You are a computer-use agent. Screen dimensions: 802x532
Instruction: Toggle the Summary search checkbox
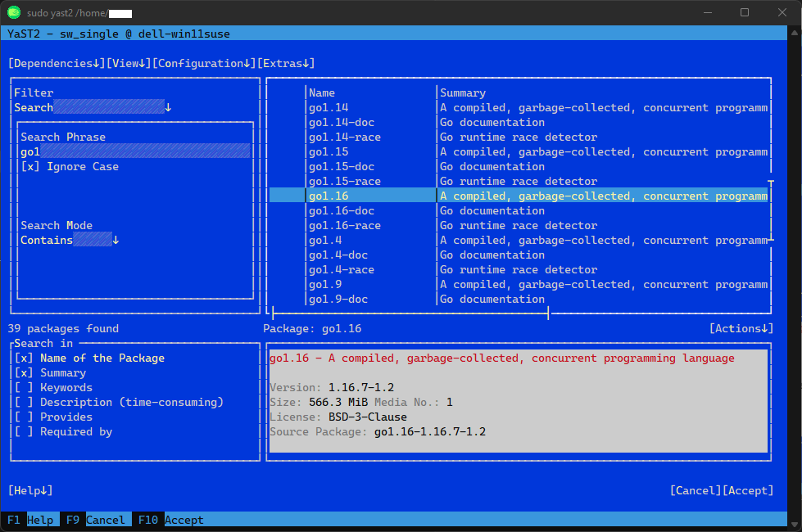click(50, 373)
